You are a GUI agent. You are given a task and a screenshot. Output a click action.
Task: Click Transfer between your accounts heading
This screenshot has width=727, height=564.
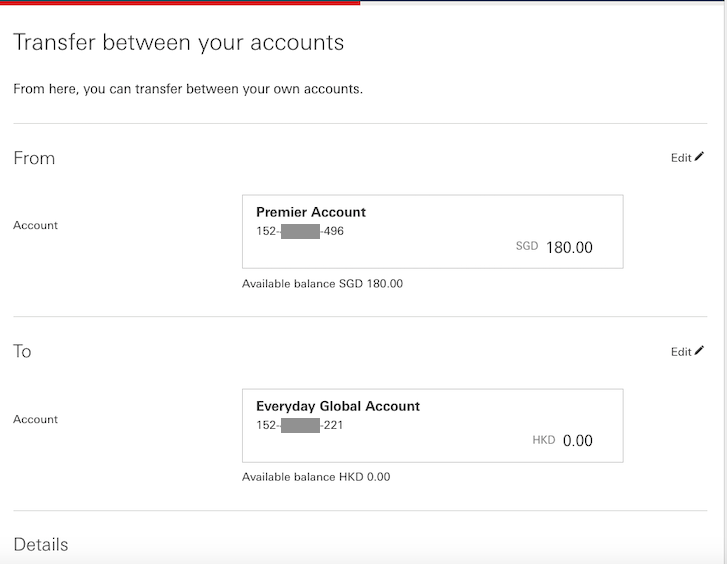[179, 43]
